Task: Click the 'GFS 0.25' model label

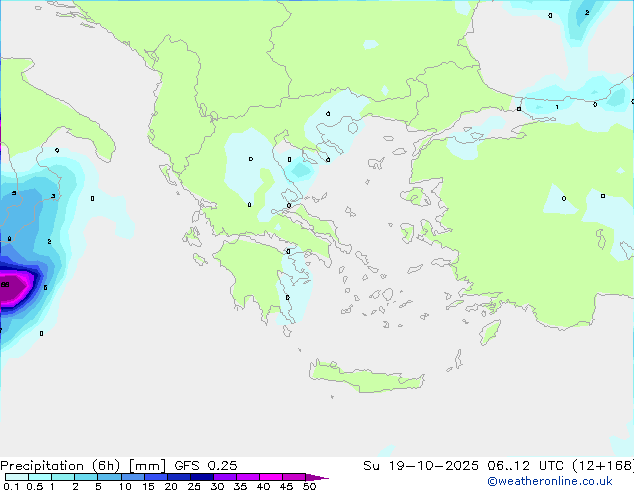Action: [206, 466]
